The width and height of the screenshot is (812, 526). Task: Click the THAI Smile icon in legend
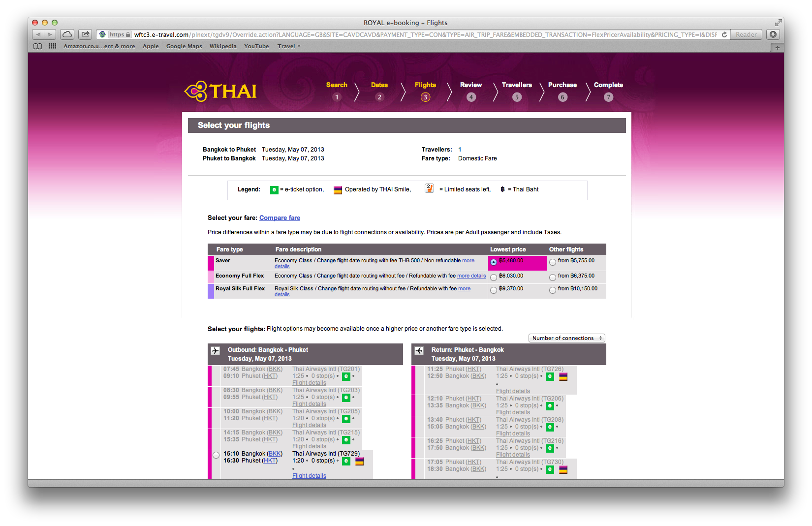pyautogui.click(x=338, y=190)
